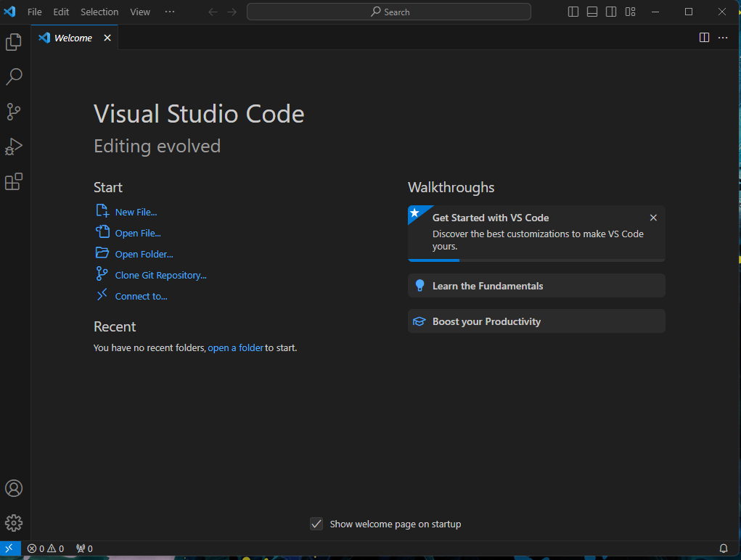This screenshot has width=741, height=560.
Task: Click the VS Code logo in title bar
Action: click(10, 12)
